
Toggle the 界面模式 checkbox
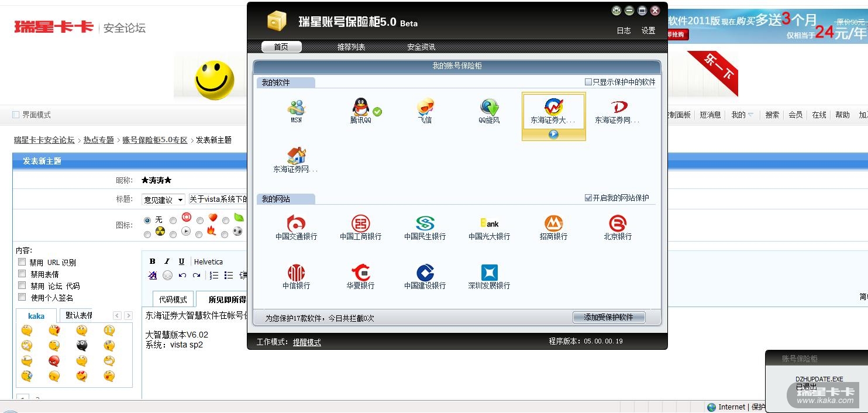coord(16,115)
